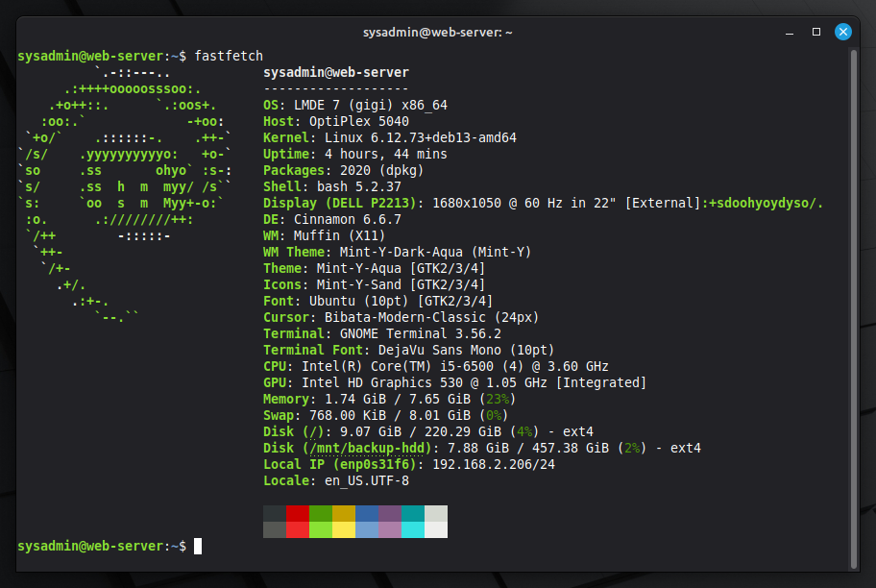The image size is (876, 588).
Task: Click the bright yellow color block
Action: 344,529
